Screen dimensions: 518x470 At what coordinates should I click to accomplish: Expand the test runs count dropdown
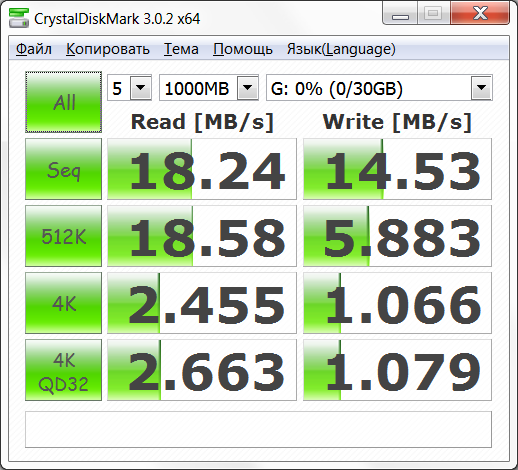(x=141, y=88)
